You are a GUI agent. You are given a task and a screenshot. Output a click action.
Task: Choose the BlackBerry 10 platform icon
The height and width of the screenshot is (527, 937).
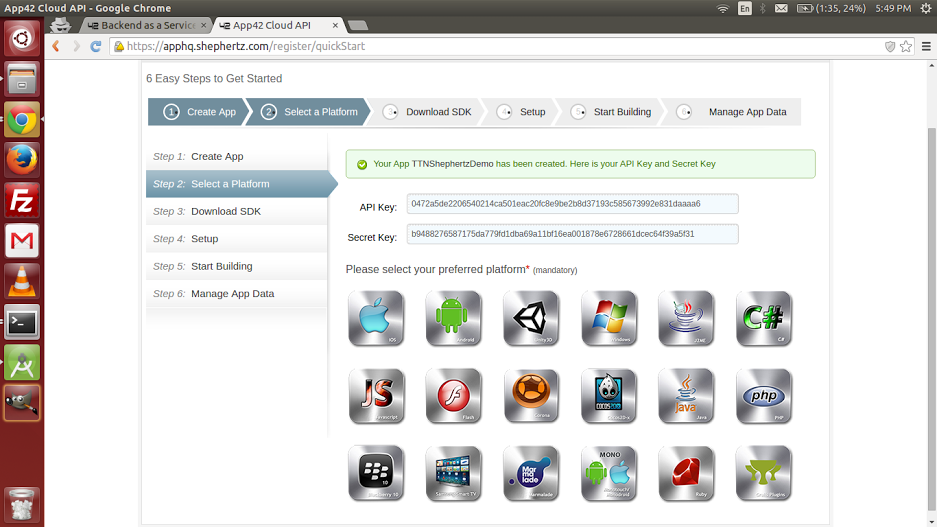[376, 473]
